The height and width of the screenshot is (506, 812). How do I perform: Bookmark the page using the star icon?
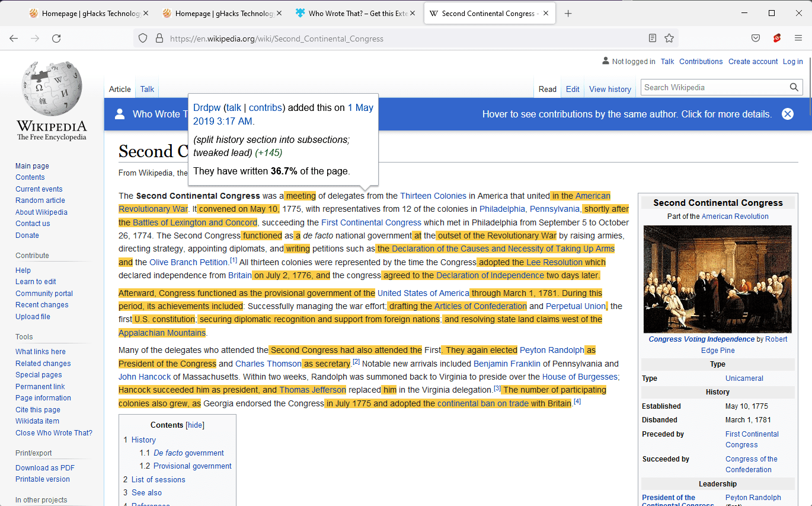coord(669,37)
